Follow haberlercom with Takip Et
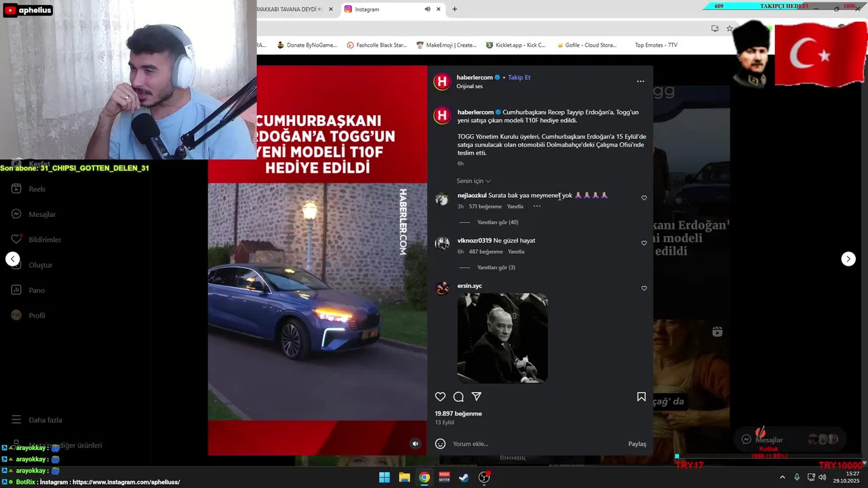 519,77
